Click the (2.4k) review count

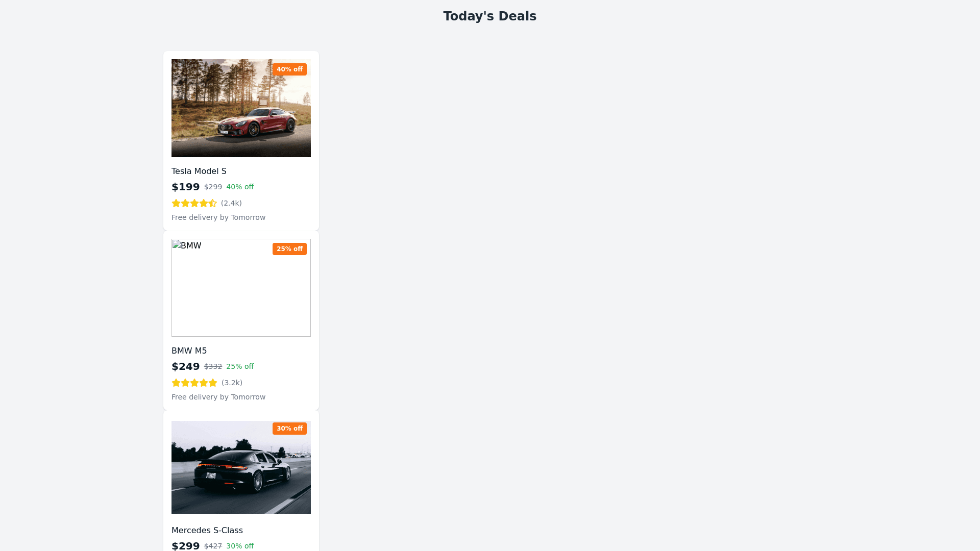click(231, 203)
